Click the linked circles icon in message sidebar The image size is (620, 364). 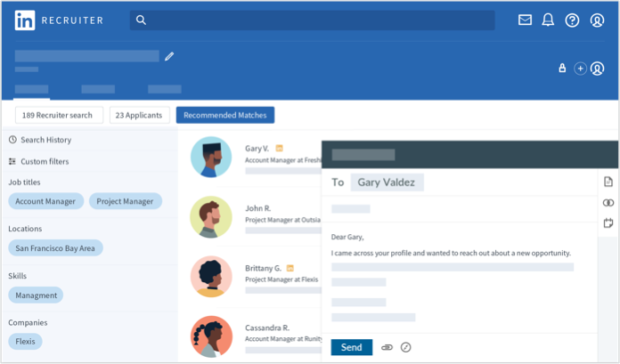608,203
